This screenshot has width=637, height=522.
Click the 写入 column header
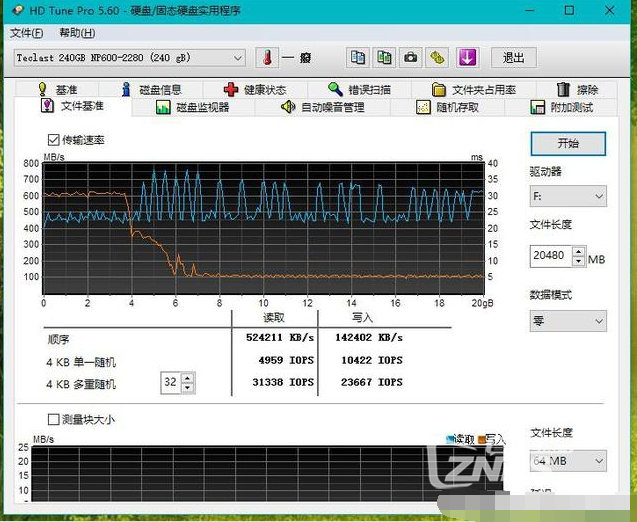coord(362,317)
